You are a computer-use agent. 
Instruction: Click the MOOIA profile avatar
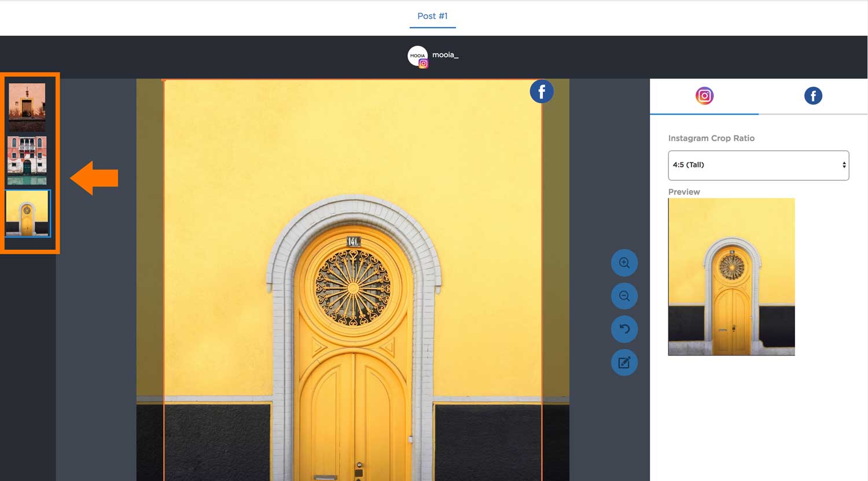point(416,54)
